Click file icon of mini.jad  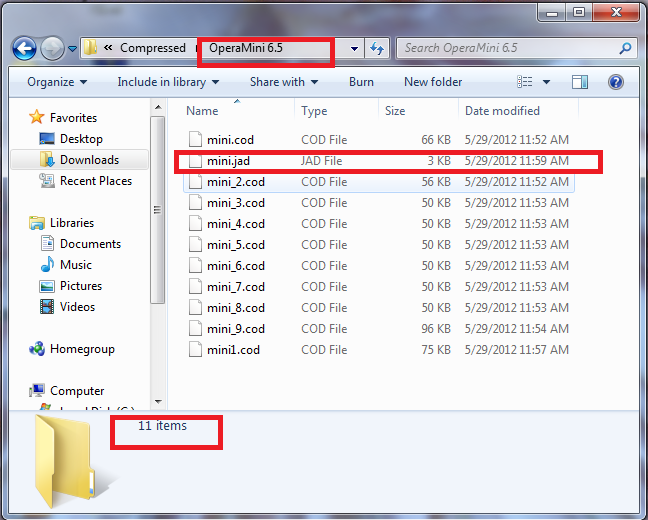pyautogui.click(x=195, y=161)
